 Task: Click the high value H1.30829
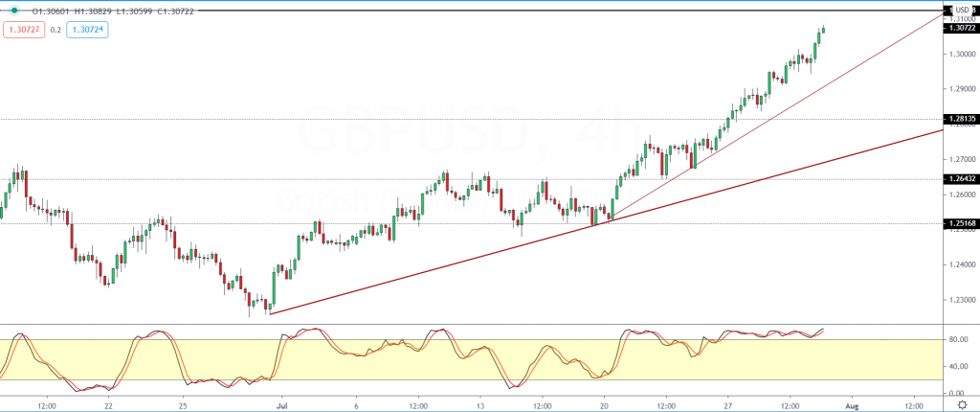click(x=93, y=11)
